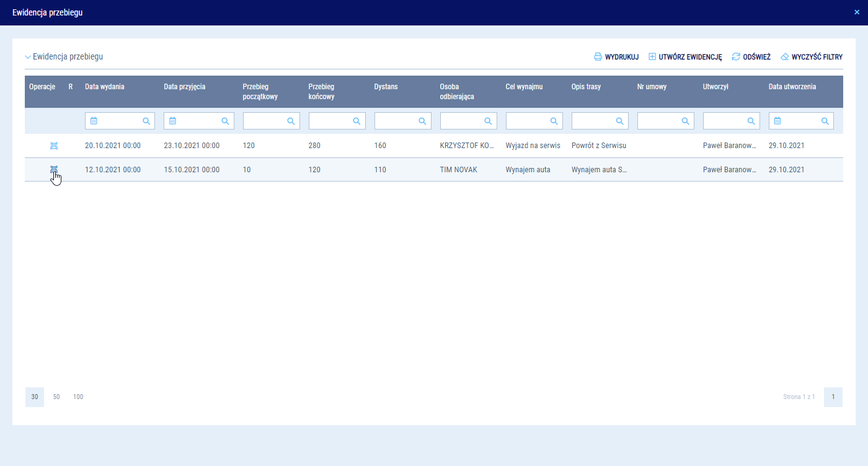
Task: Click search icon in Dystans filter
Action: [422, 121]
